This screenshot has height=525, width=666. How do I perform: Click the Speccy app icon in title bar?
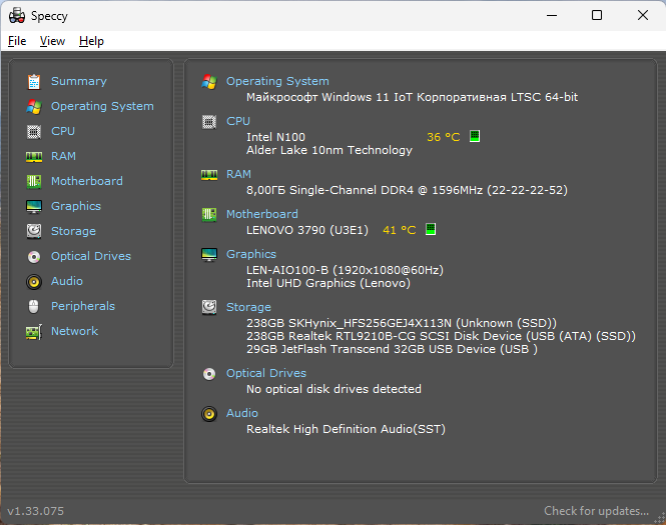[17, 16]
